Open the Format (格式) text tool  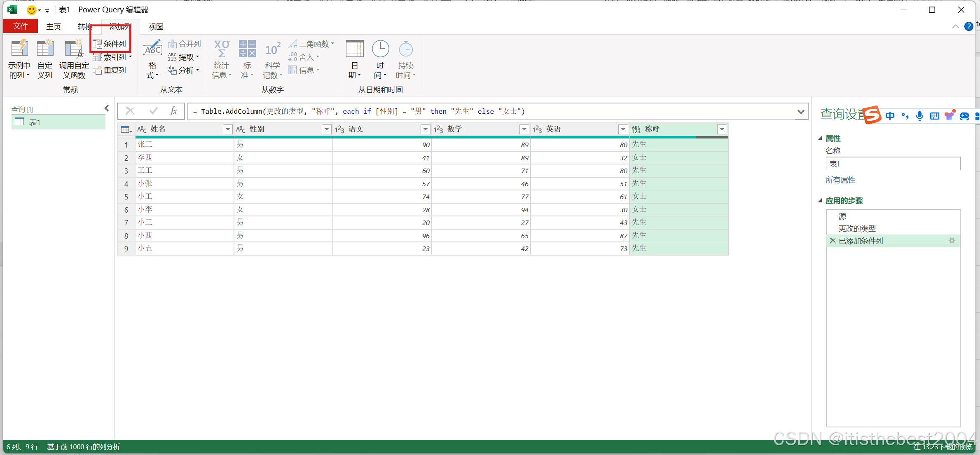pos(152,50)
